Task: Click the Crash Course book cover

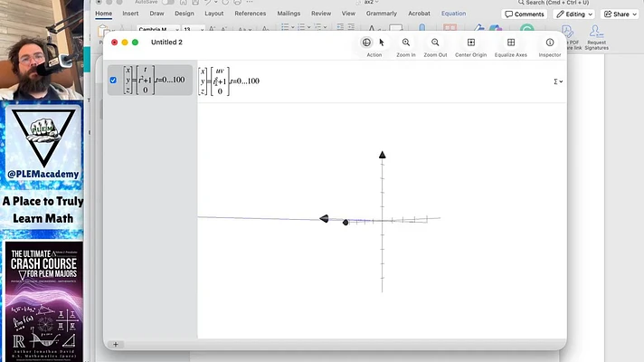Action: [43, 301]
